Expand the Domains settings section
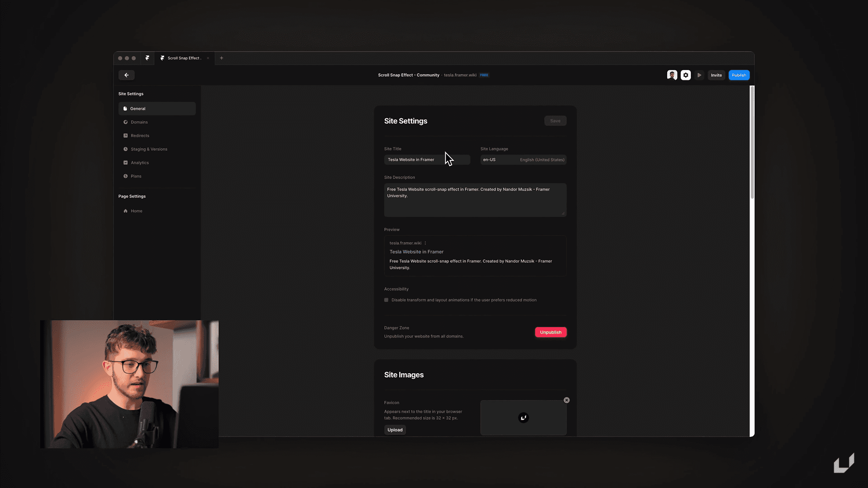The height and width of the screenshot is (488, 868). point(139,122)
